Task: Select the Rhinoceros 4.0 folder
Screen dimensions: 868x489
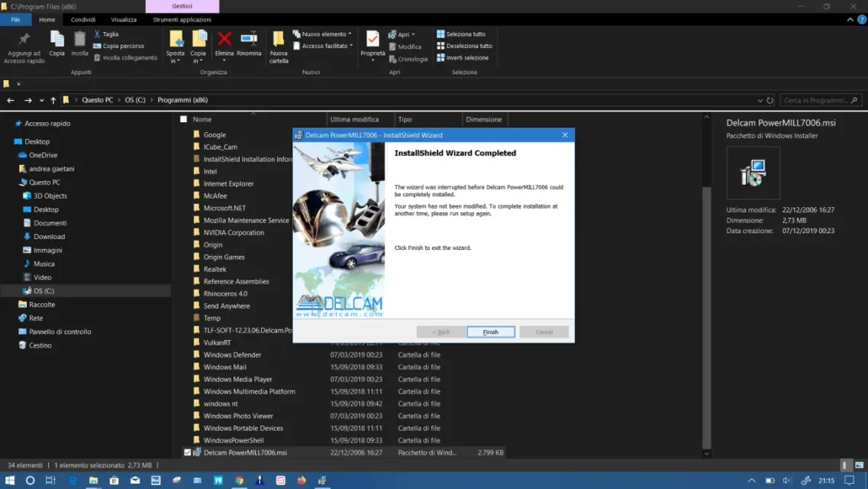Action: pos(225,293)
